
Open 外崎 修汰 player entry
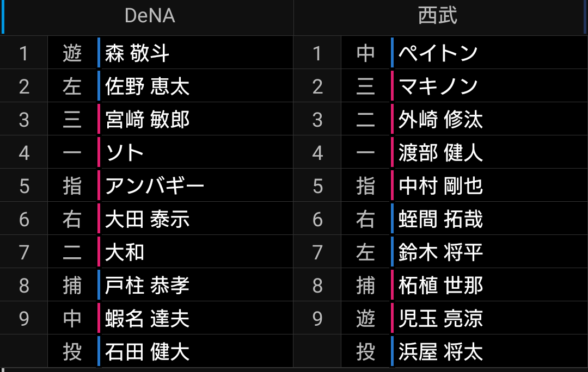[x=440, y=119]
